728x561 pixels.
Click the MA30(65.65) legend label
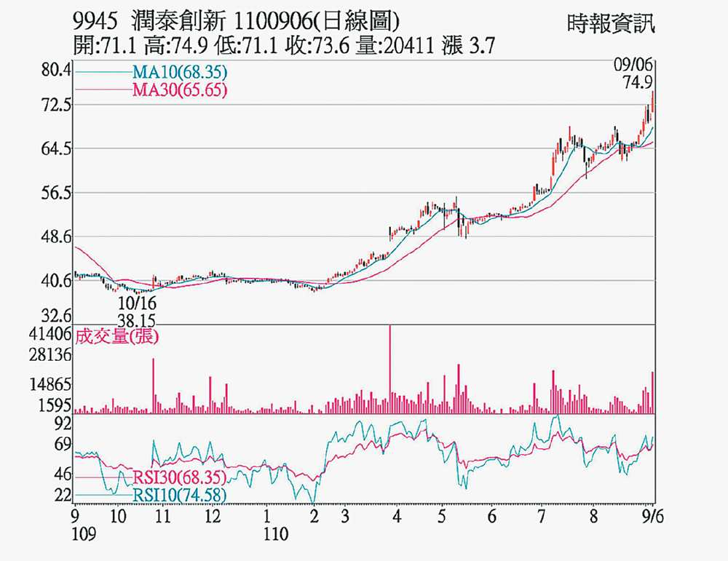(180, 90)
